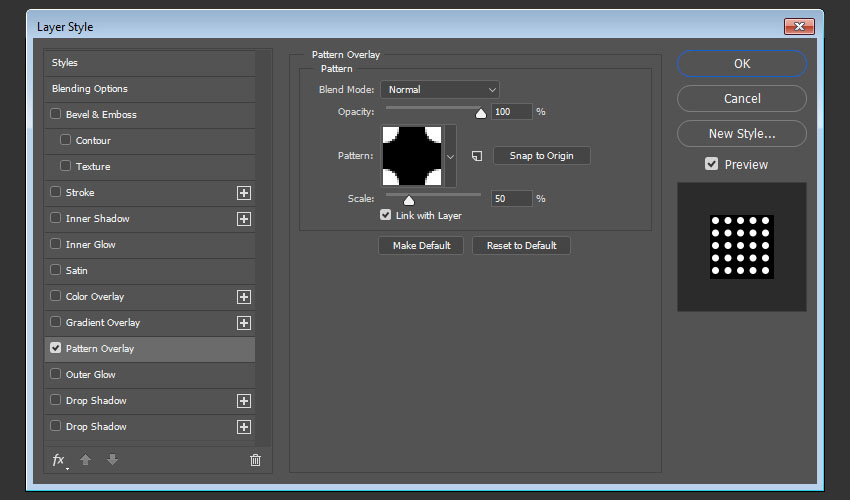Open the Blending Options section

coord(90,89)
